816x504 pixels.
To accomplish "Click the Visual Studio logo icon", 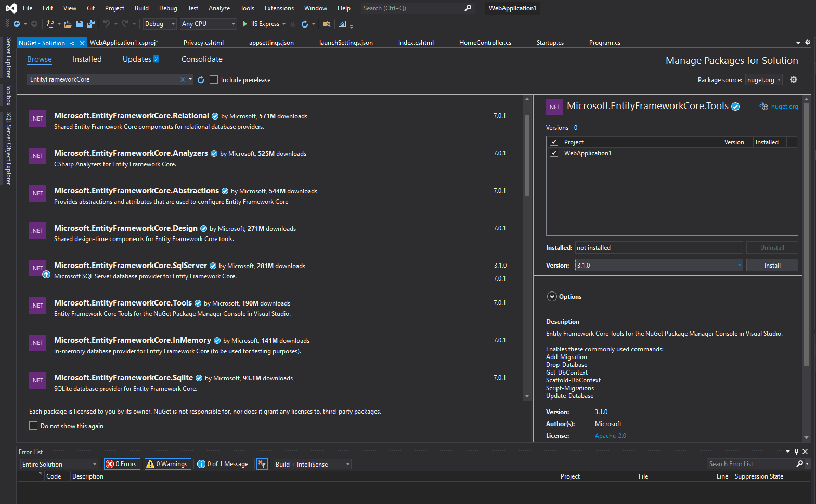I will [x=11, y=8].
